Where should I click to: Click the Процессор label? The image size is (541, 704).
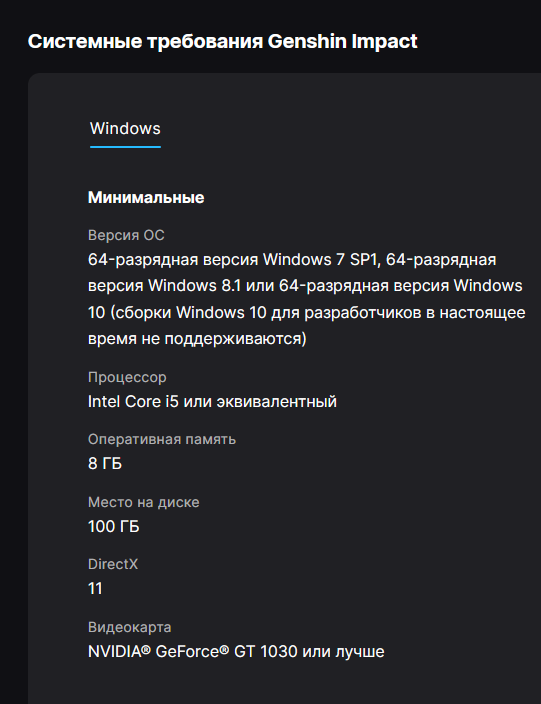(x=127, y=377)
